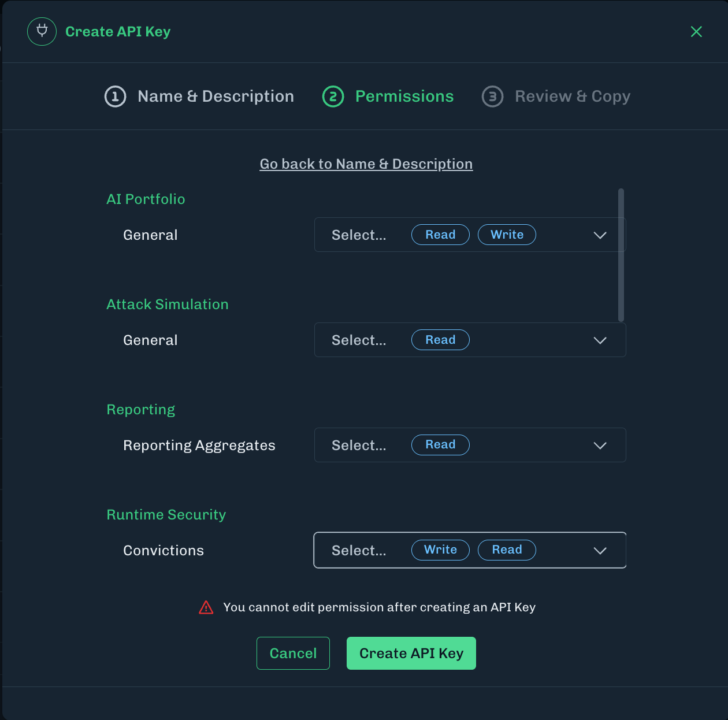The image size is (728, 720).
Task: Click the Read tag for Reporting Aggregates
Action: point(440,445)
